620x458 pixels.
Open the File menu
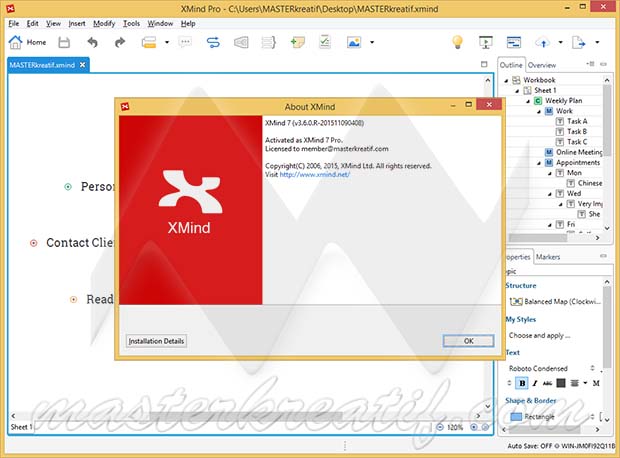coord(14,23)
